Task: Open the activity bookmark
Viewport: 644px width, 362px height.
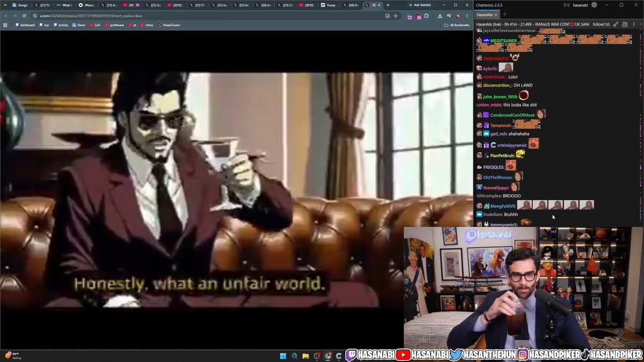Action: click(x=61, y=25)
